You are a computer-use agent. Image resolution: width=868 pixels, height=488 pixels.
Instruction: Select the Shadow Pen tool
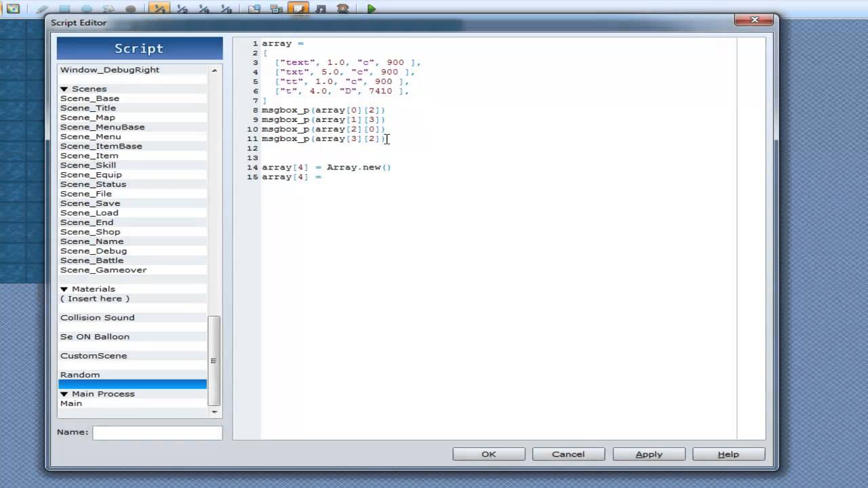pyautogui.click(x=131, y=9)
